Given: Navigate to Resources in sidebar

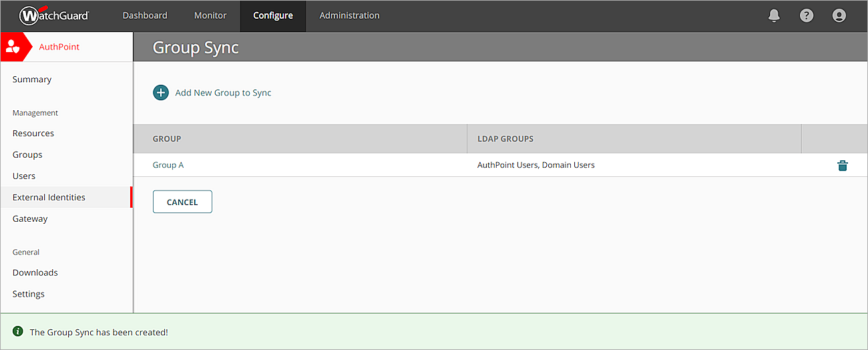Looking at the screenshot, I should tap(33, 134).
